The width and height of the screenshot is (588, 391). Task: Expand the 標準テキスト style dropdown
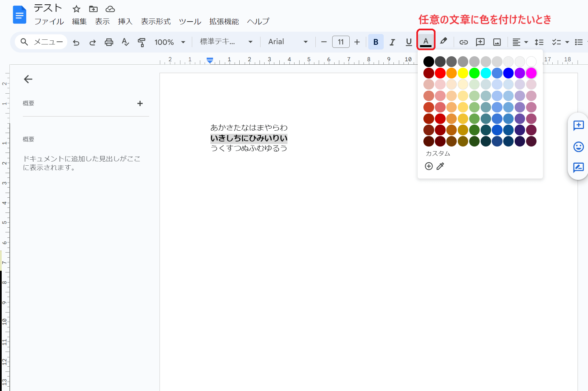[x=226, y=42]
